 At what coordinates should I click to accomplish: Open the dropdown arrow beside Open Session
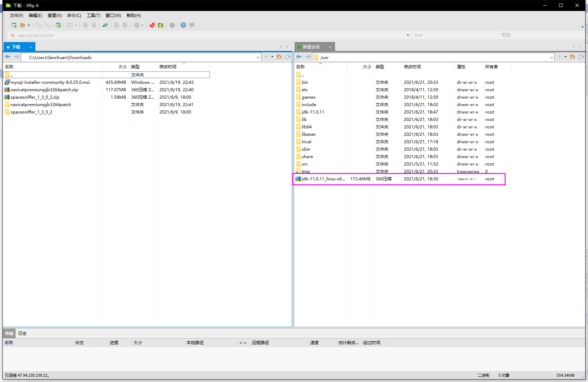pyautogui.click(x=29, y=25)
